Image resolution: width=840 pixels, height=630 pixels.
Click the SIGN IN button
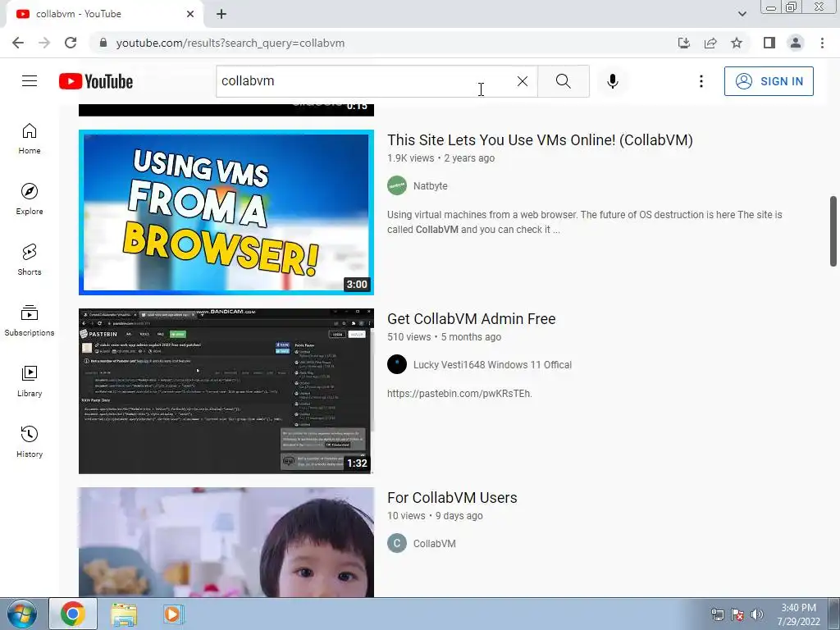pyautogui.click(x=769, y=81)
